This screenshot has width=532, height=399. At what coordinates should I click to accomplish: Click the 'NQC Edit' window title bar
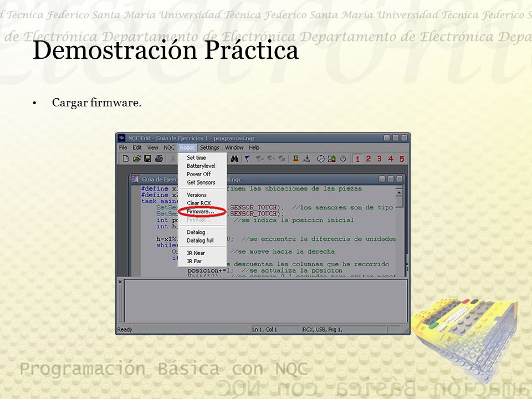[x=263, y=138]
